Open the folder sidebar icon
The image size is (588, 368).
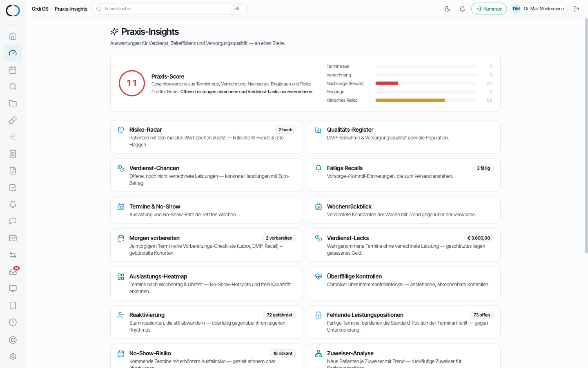[x=13, y=103]
